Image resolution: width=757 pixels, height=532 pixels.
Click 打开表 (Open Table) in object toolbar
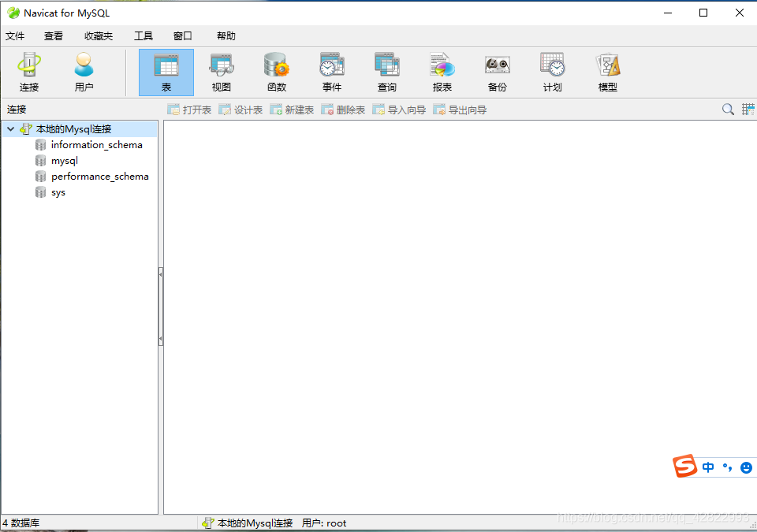pyautogui.click(x=189, y=110)
